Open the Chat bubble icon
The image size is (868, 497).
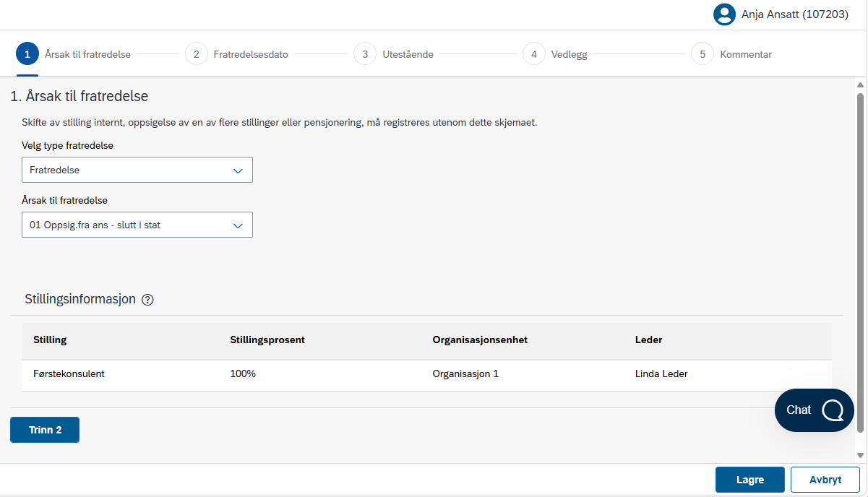833,410
